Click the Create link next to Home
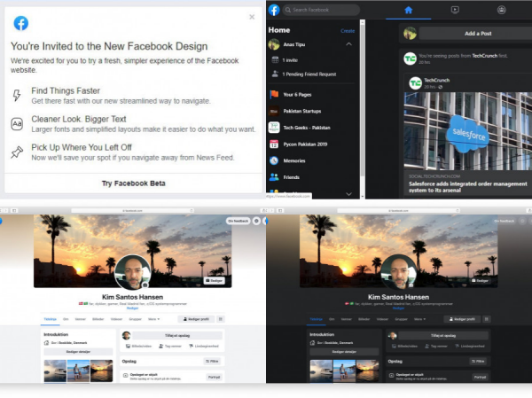 tap(348, 31)
